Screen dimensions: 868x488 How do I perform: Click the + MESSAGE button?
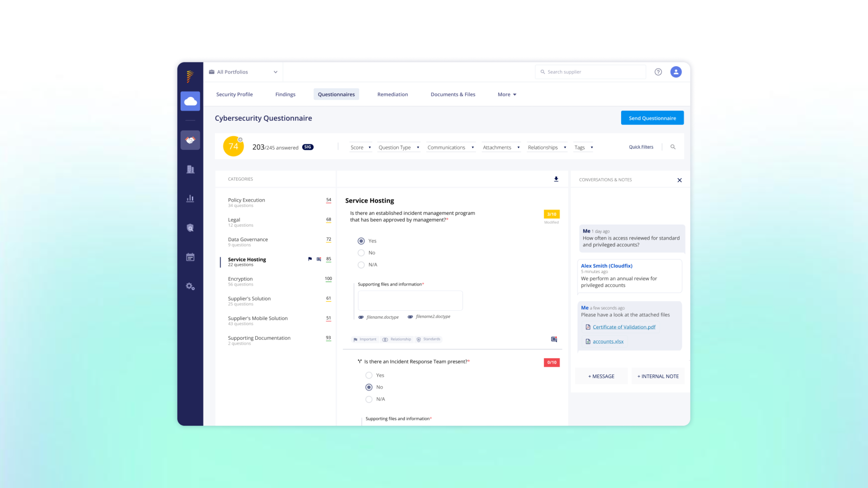[601, 376]
